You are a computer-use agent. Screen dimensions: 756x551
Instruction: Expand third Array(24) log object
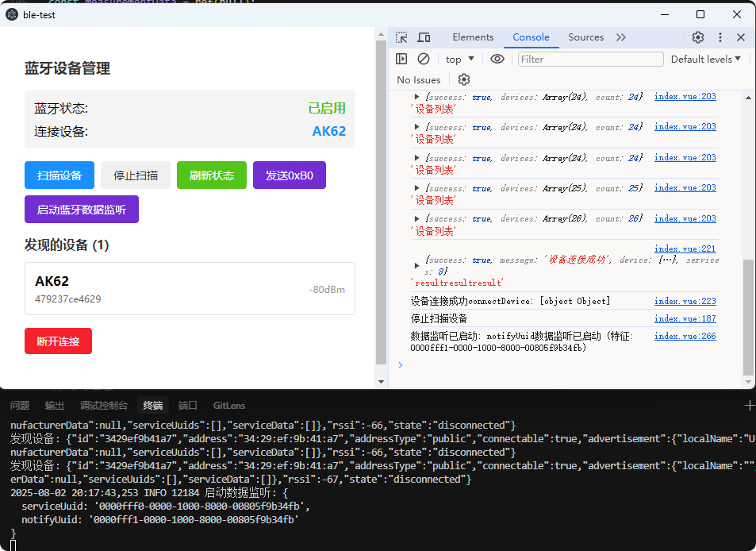click(417, 158)
